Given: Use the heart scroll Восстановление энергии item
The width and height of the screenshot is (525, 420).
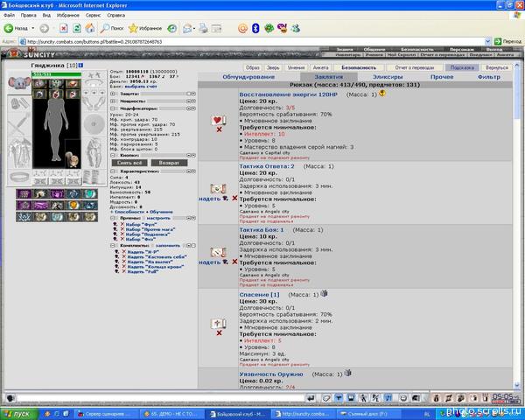Looking at the screenshot, I should point(219,120).
